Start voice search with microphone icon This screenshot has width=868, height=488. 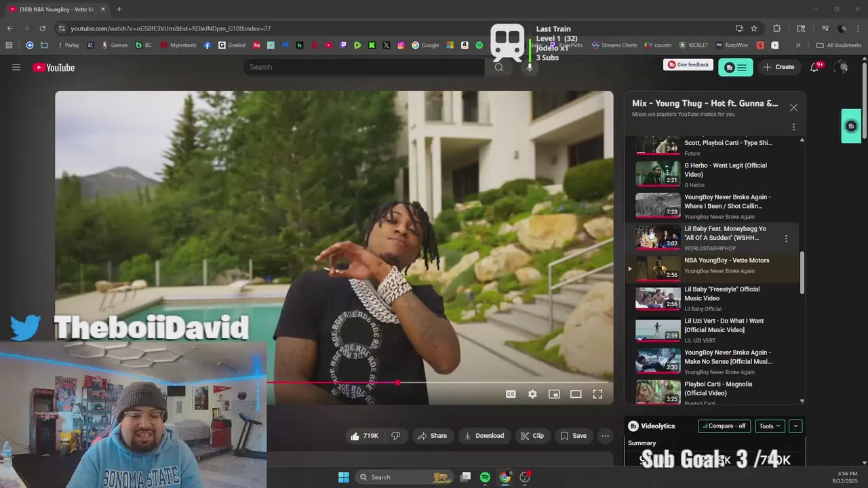(530, 67)
